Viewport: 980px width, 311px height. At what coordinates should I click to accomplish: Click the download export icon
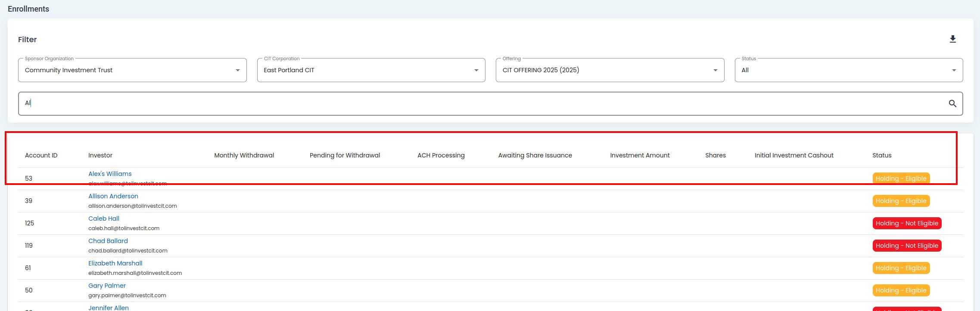pos(952,39)
